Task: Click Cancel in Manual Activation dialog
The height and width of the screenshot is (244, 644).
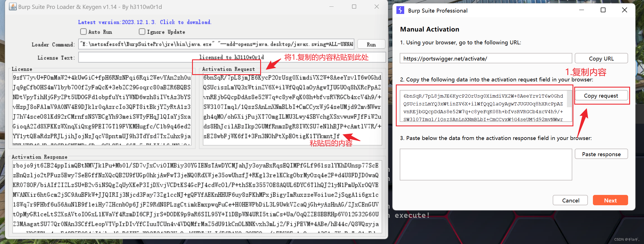Action: [570, 200]
